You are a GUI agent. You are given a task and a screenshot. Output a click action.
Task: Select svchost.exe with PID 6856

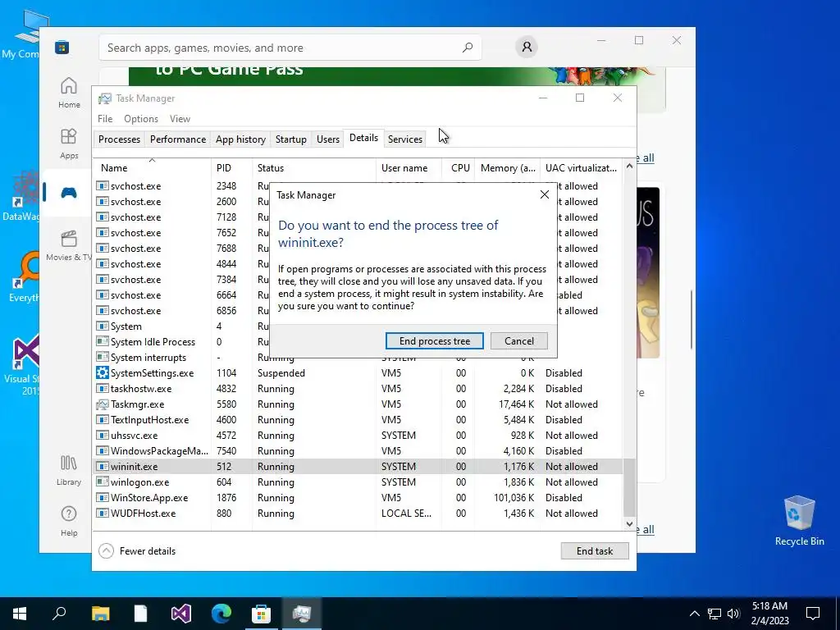pos(181,311)
